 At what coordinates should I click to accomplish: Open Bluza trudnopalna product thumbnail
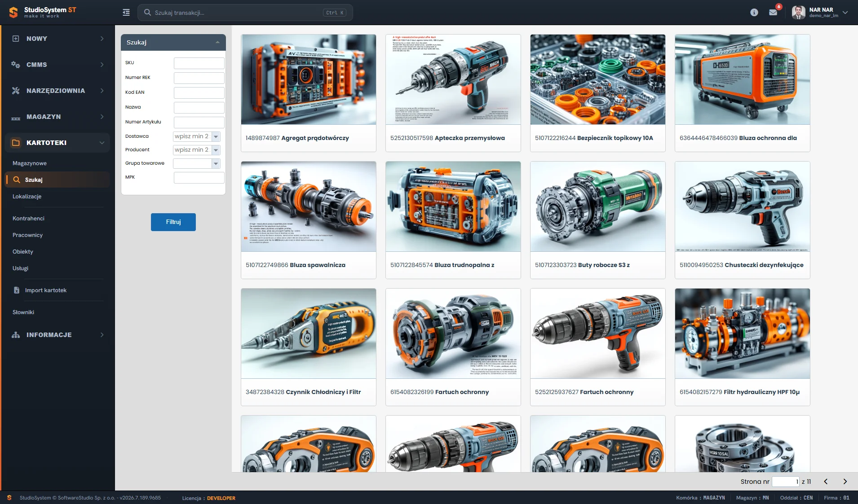[x=453, y=206]
